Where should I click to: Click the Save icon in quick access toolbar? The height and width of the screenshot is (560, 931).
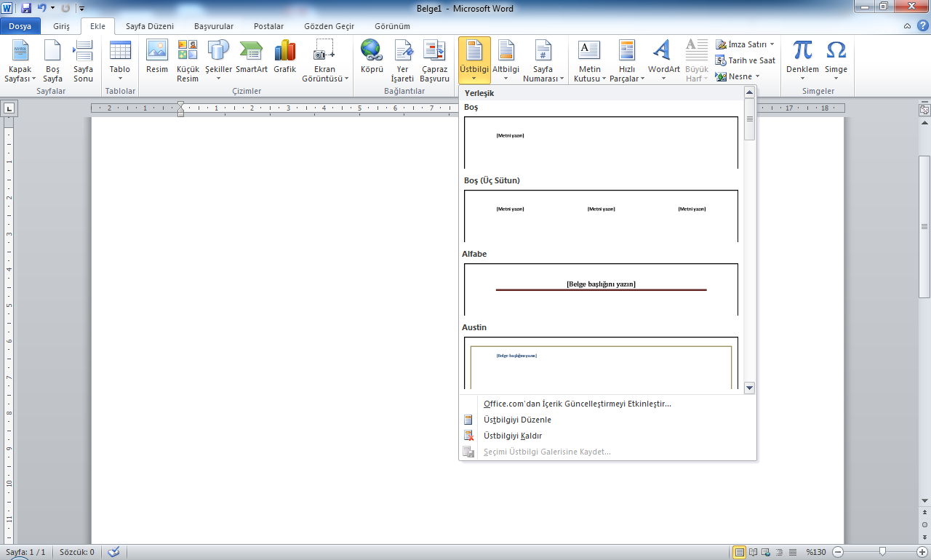tap(26, 8)
